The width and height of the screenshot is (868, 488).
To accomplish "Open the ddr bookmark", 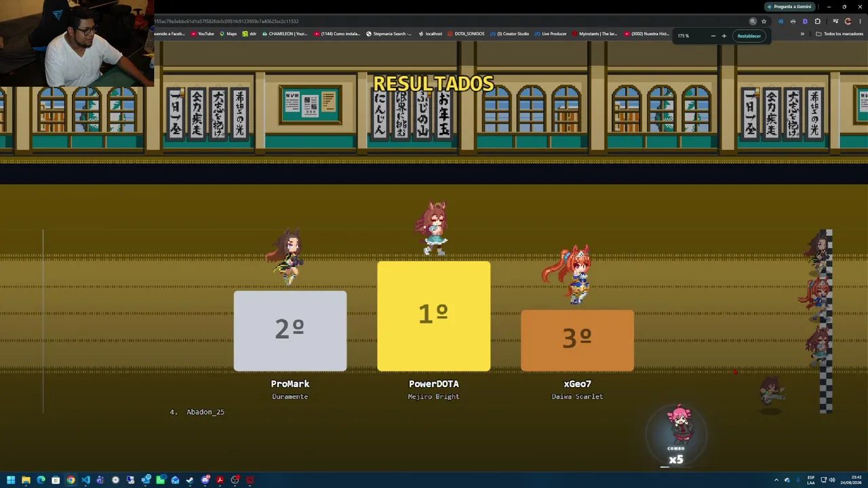I will tap(250, 34).
